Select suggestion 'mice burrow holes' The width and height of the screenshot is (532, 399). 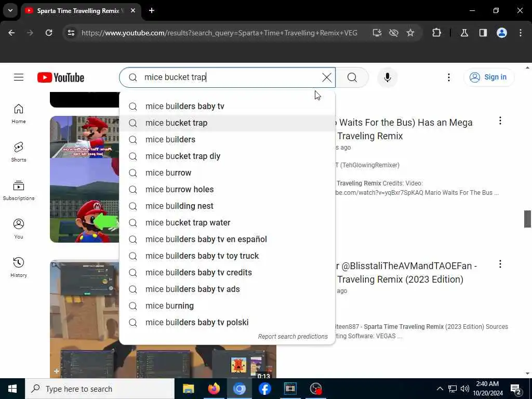coord(228,189)
